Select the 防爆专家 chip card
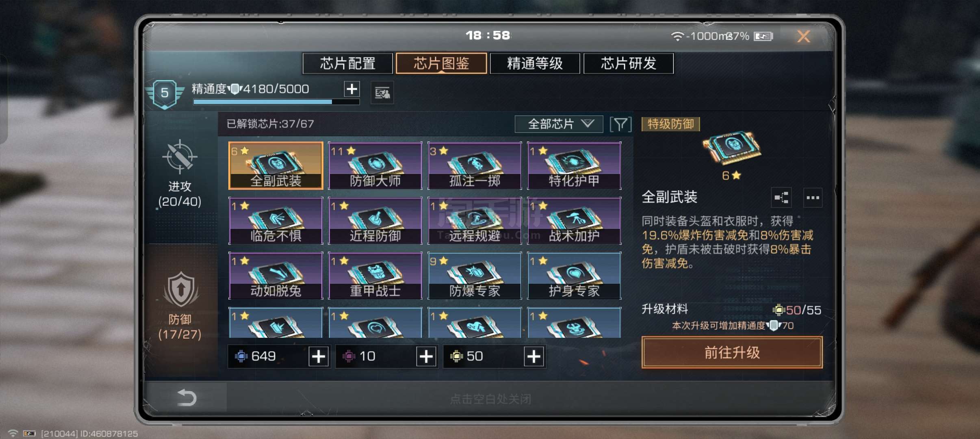 click(x=475, y=276)
